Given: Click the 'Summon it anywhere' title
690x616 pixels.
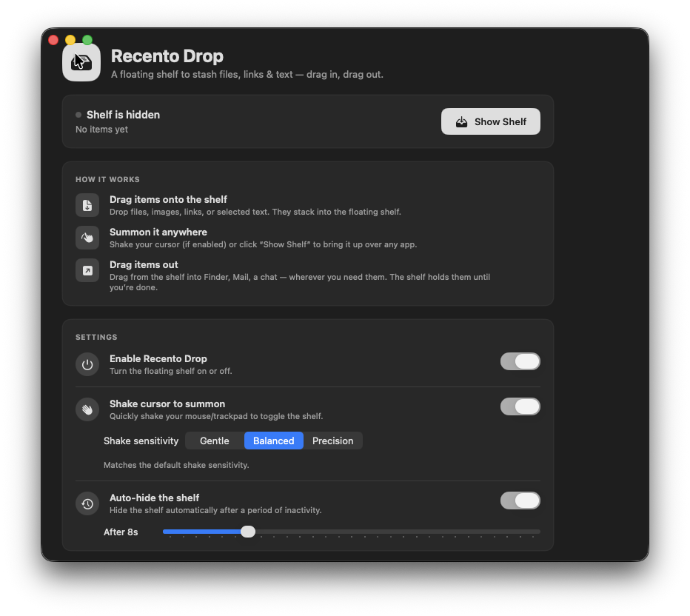Looking at the screenshot, I should pyautogui.click(x=158, y=232).
